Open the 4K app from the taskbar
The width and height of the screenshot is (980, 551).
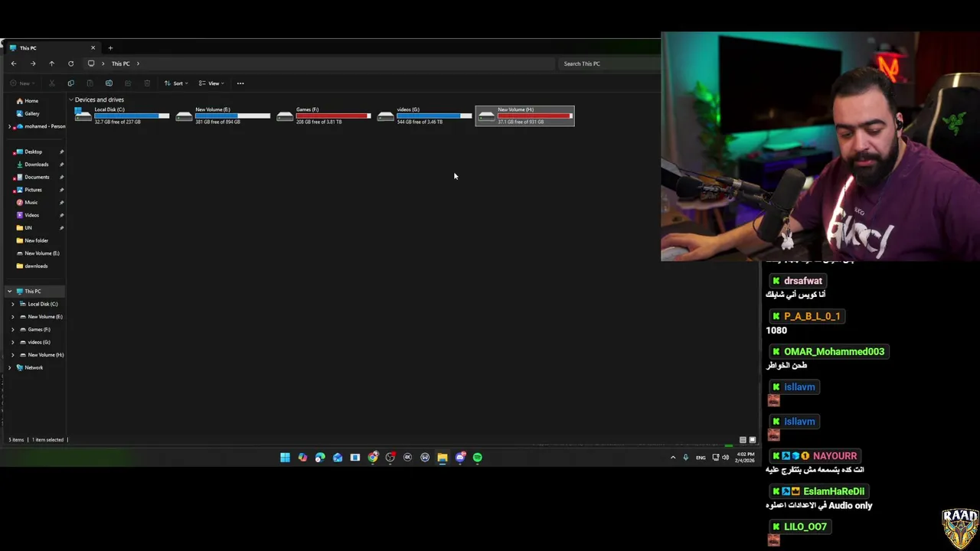pos(407,458)
